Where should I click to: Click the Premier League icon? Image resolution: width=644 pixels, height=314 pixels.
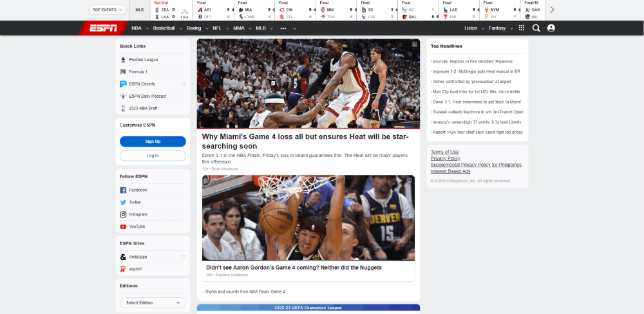click(x=123, y=59)
